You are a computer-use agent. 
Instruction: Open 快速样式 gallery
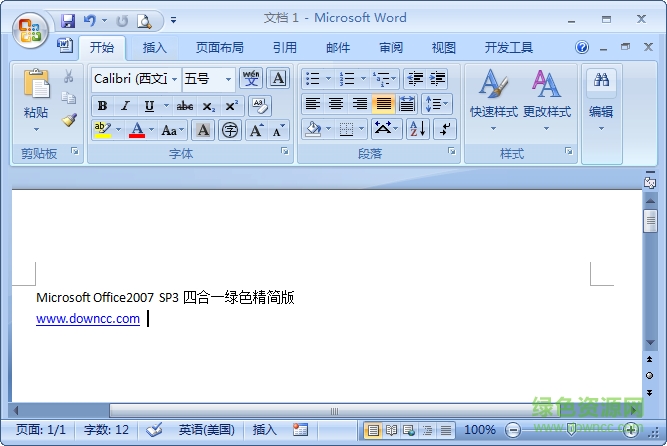coord(493,99)
